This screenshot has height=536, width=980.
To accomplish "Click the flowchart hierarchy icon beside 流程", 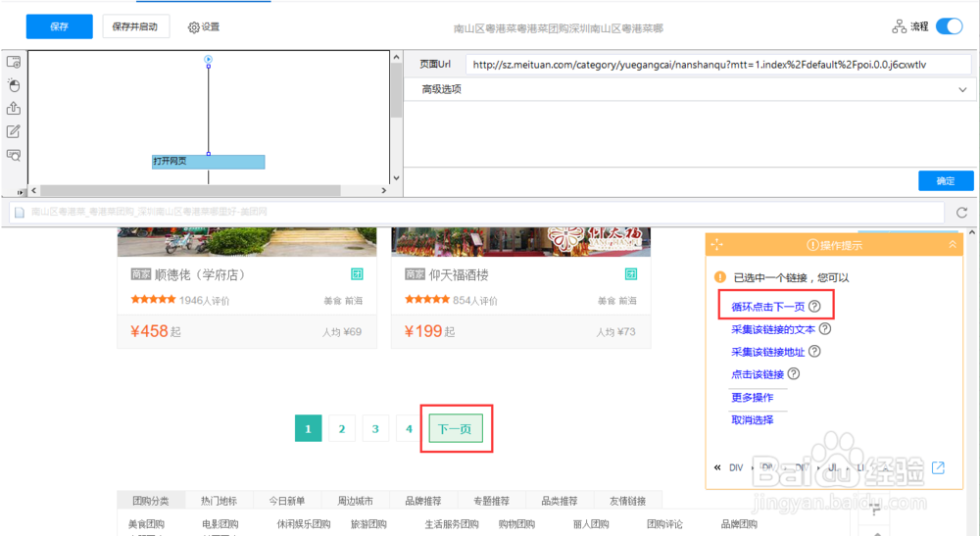I will (899, 26).
